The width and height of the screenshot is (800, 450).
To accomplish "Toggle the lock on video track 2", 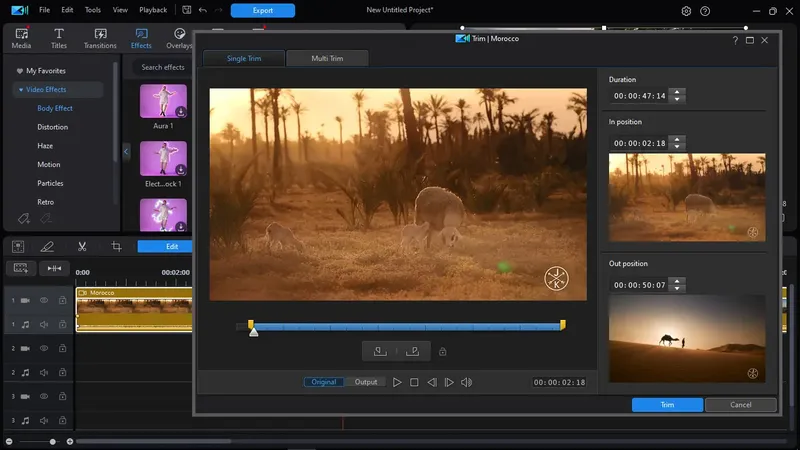I will click(x=62, y=348).
